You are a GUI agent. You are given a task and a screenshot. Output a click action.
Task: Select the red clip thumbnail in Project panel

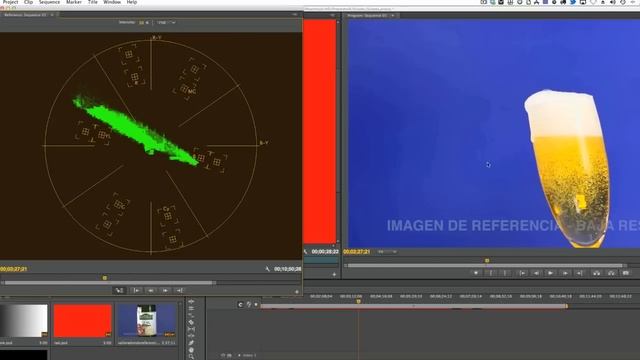pos(82,321)
